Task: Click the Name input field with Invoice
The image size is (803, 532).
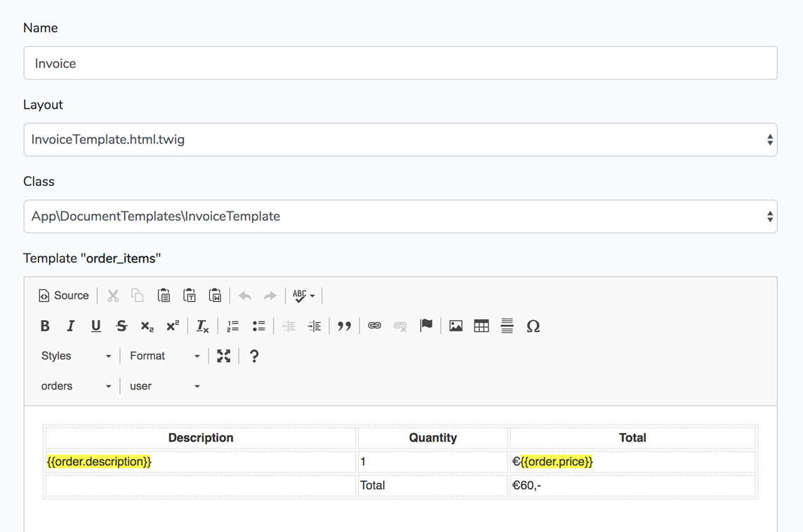Action: (401, 63)
